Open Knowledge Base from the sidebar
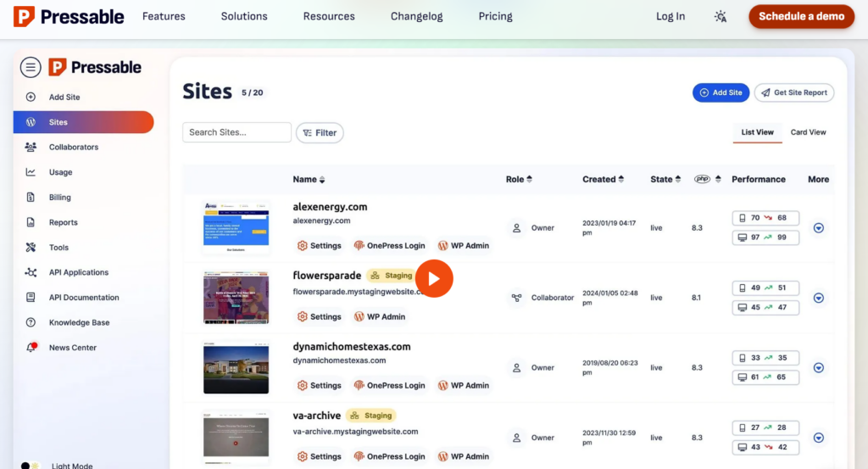 79,323
